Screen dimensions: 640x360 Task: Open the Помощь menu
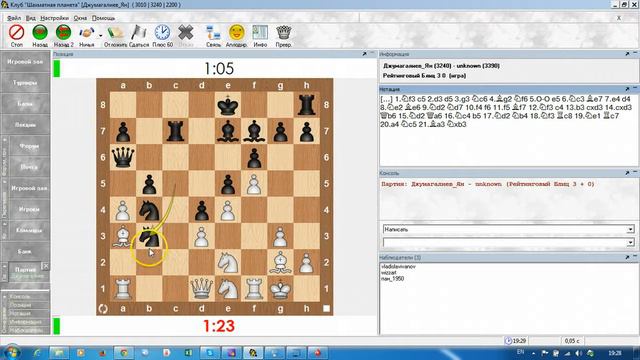point(103,18)
